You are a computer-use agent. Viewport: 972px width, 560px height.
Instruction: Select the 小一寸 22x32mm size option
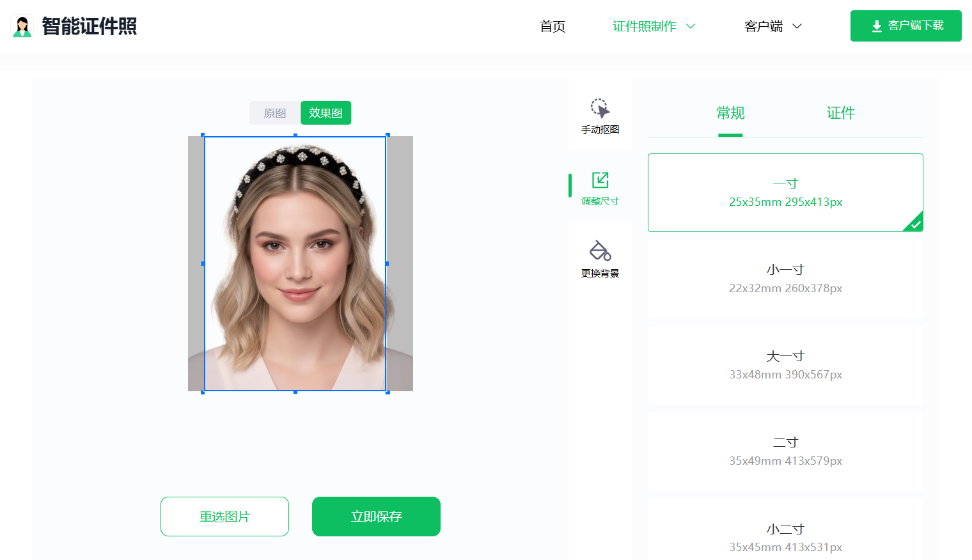point(785,279)
